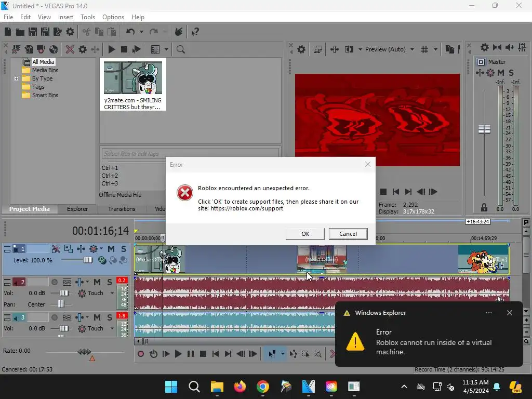Open Normal Edit Tool dropdown arrow

282,354
